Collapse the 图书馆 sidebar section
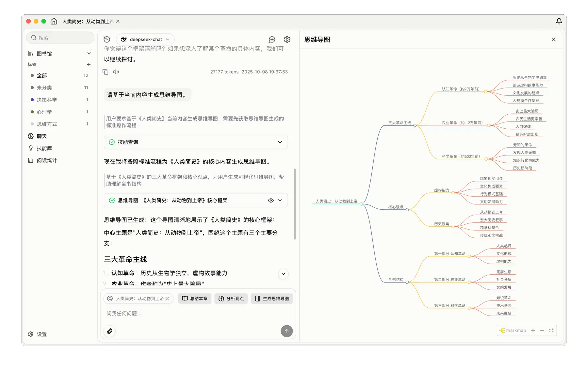Screen dimensions: 588x374 tap(89, 54)
